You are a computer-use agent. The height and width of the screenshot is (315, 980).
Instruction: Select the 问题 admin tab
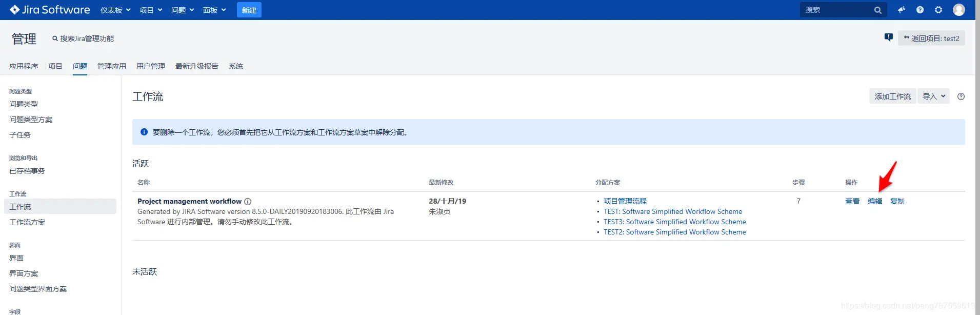80,66
